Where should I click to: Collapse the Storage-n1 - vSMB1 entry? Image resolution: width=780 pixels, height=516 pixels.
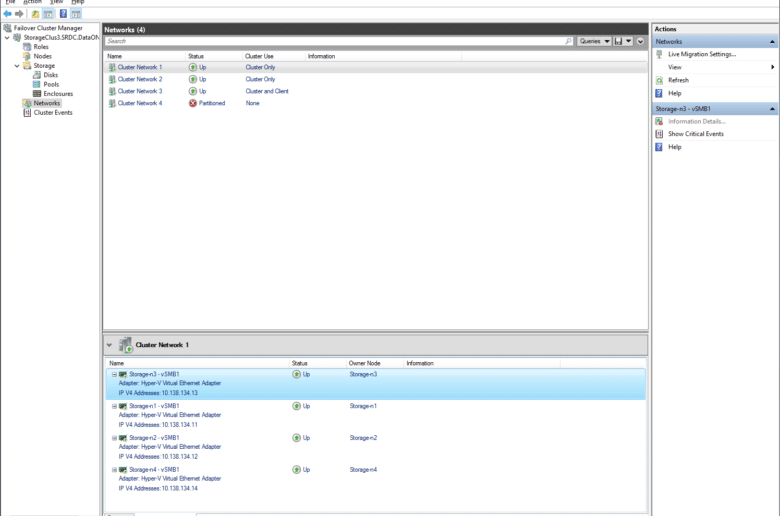[114, 406]
